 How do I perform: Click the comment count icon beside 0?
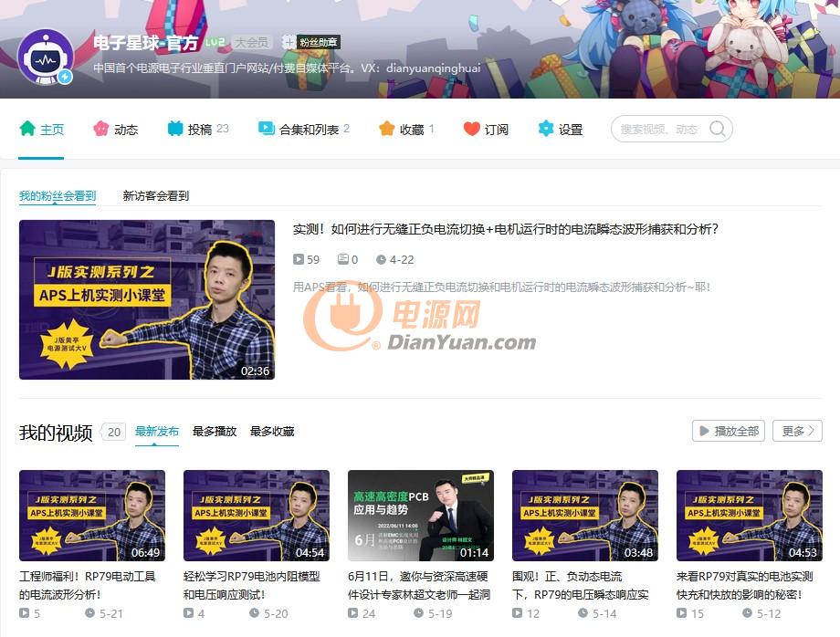343,259
